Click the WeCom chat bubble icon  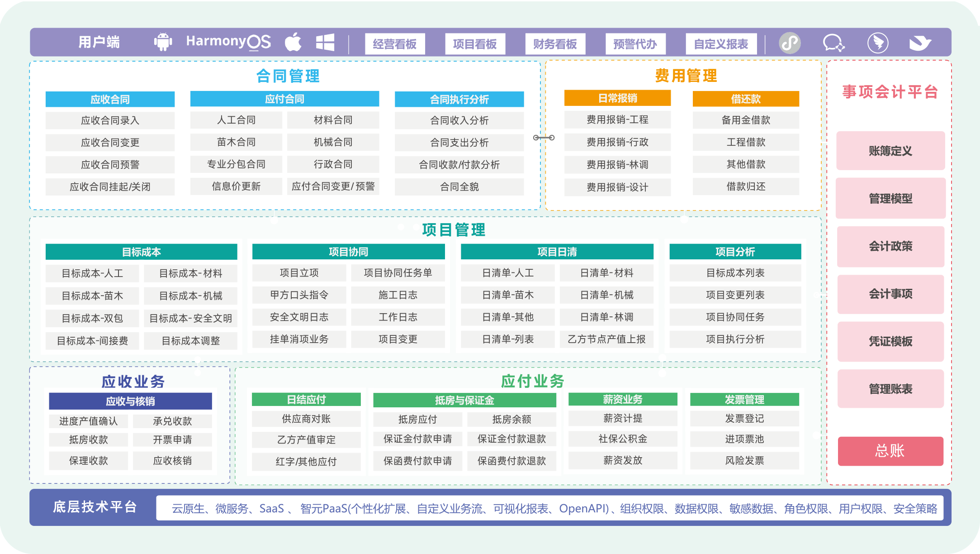pos(833,43)
